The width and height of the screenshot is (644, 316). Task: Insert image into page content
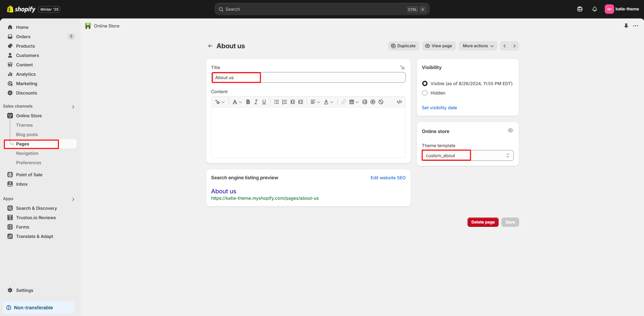coord(365,102)
